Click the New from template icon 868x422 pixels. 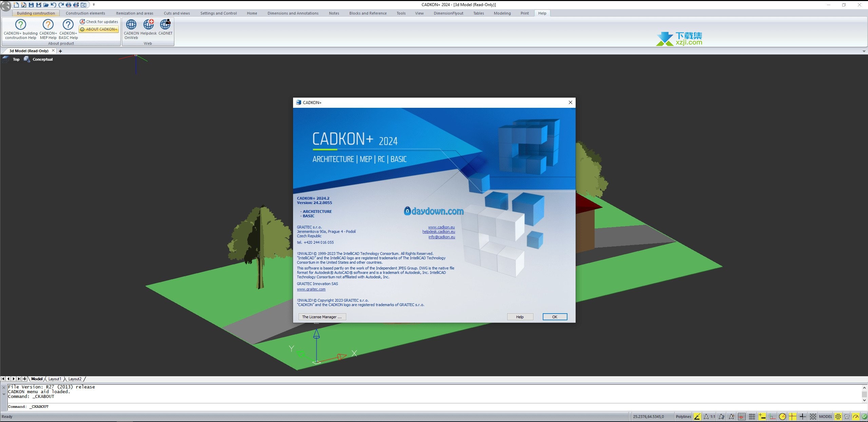coord(24,5)
